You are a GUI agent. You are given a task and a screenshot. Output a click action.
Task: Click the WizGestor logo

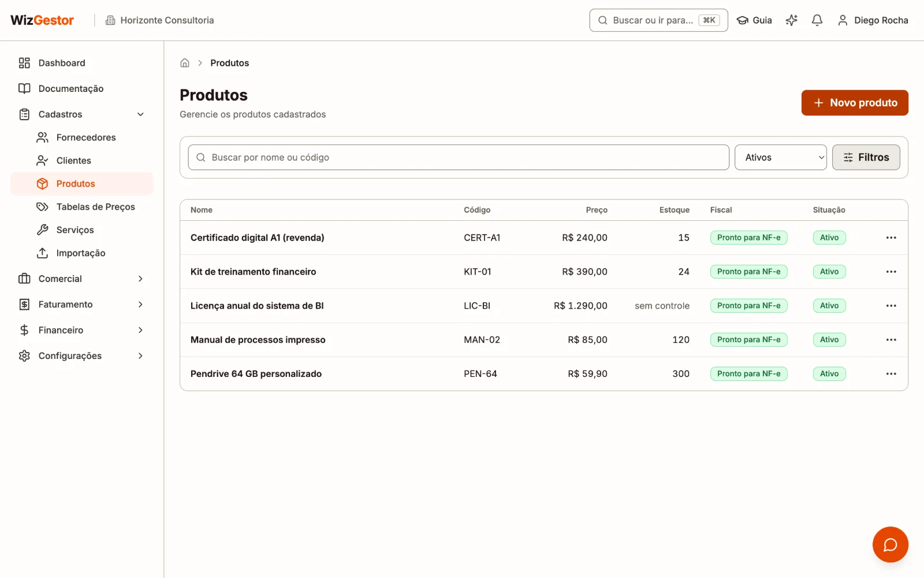[42, 20]
